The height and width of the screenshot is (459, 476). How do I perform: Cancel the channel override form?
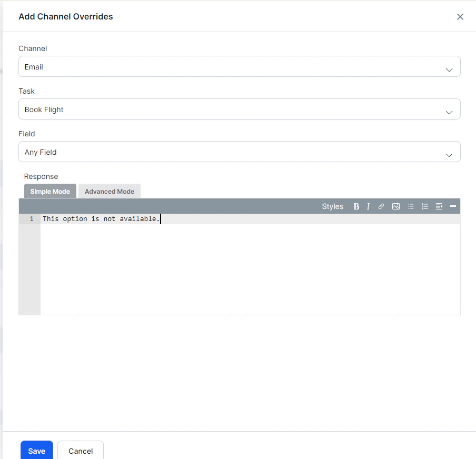[x=80, y=451]
